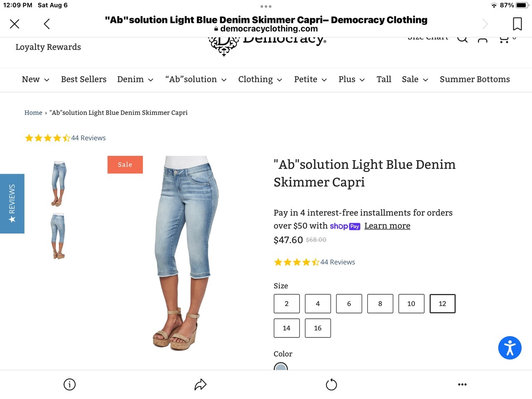Tap the share arrow icon
The height and width of the screenshot is (399, 532).
click(x=200, y=384)
